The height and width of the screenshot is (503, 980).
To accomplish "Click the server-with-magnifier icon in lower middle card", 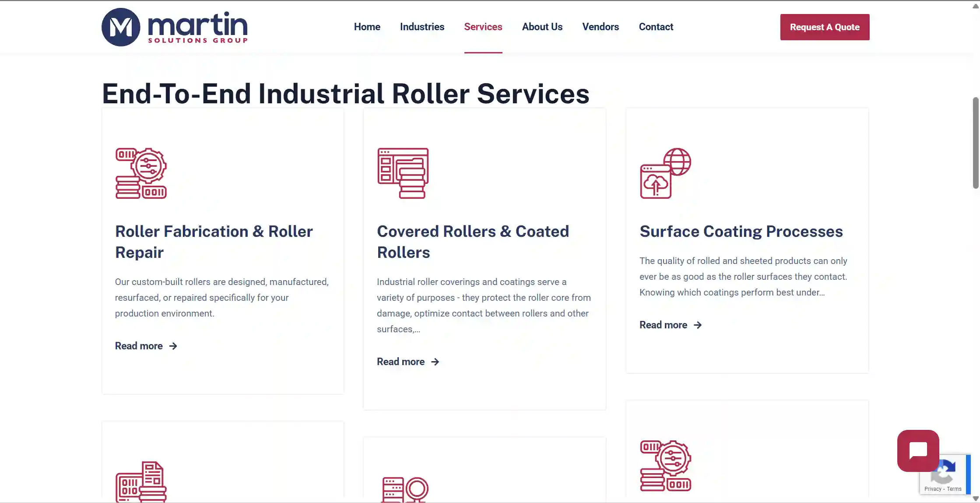I will point(405,489).
